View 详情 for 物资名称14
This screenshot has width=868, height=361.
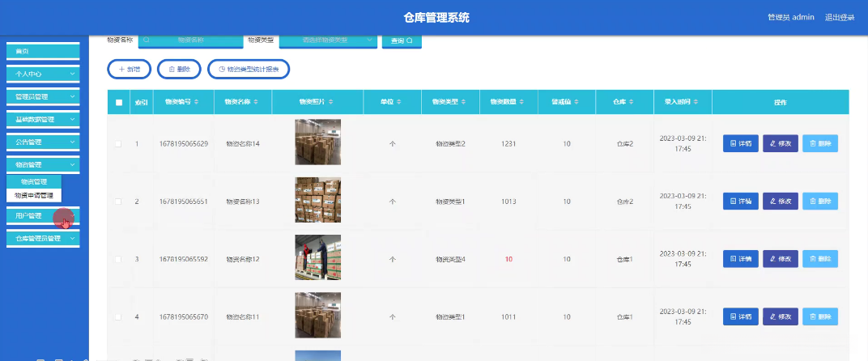(x=741, y=143)
